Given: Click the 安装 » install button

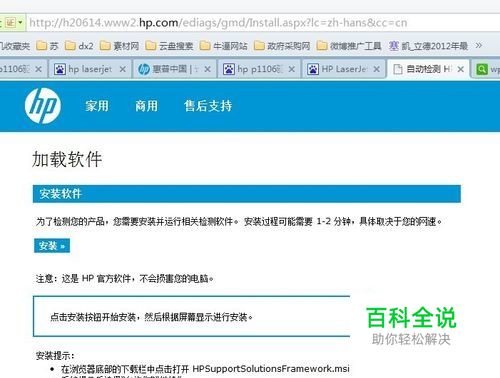Looking at the screenshot, I should click(x=52, y=246).
